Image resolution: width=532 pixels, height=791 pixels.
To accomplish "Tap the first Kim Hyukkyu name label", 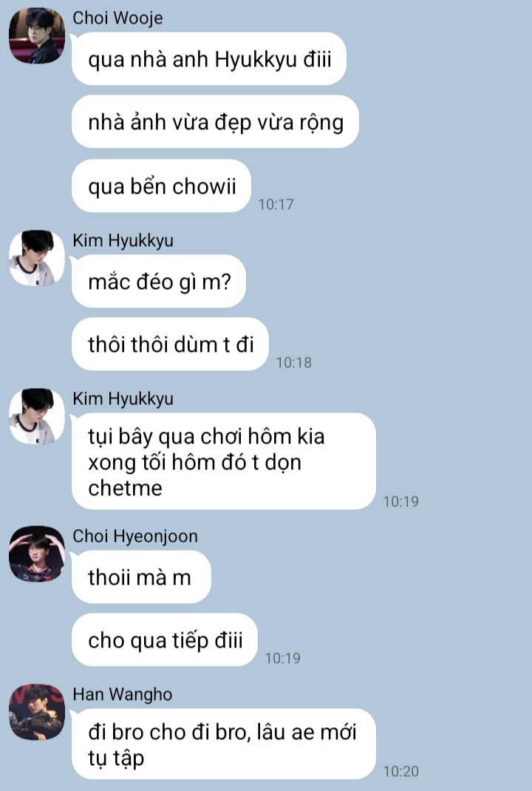I will tap(123, 241).
